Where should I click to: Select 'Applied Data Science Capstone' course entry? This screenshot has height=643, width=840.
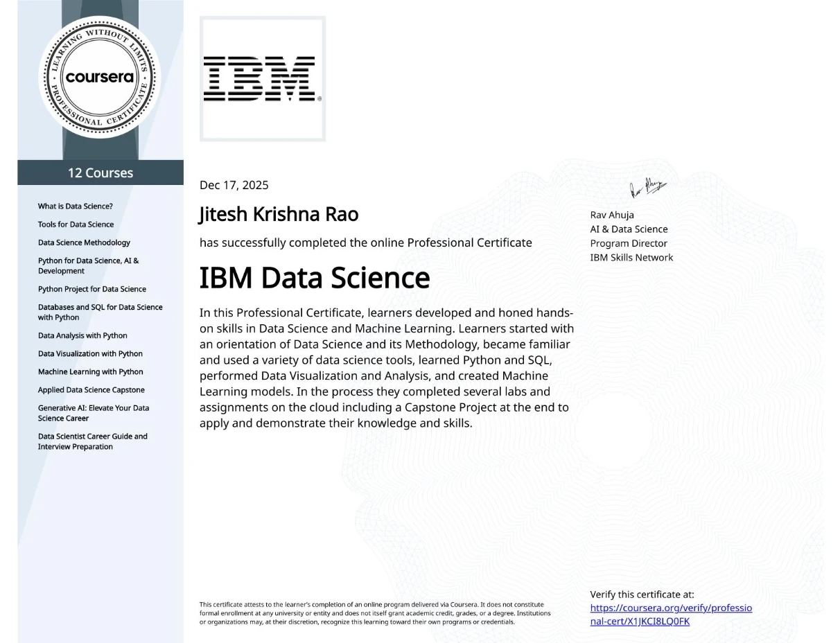(91, 390)
